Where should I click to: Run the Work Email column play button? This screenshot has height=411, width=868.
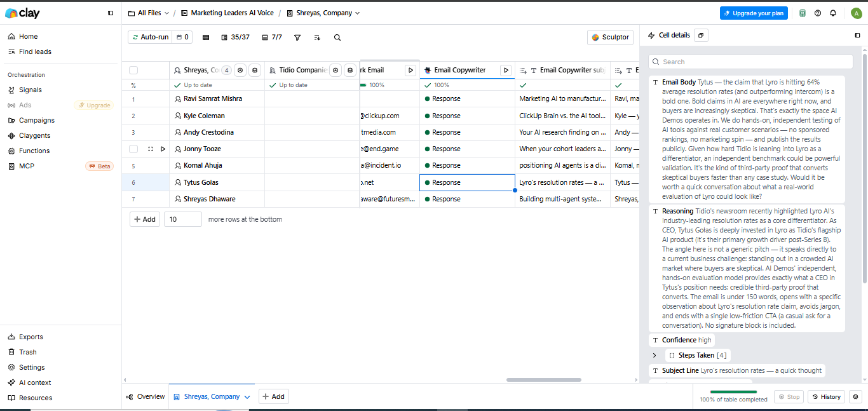[x=410, y=71]
